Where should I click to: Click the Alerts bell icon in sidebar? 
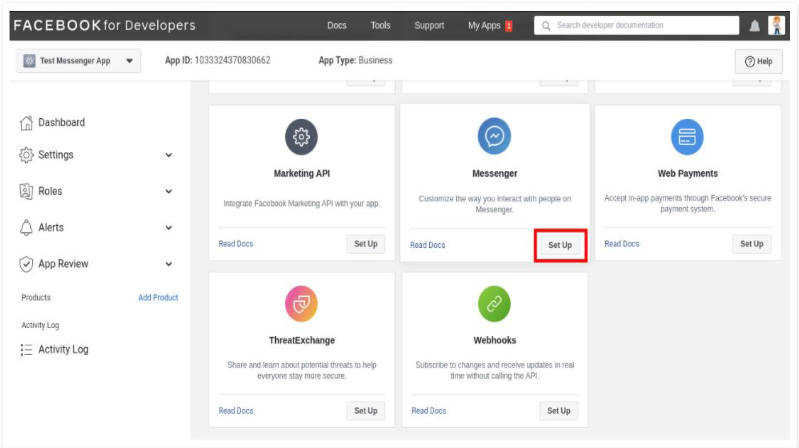tap(26, 227)
